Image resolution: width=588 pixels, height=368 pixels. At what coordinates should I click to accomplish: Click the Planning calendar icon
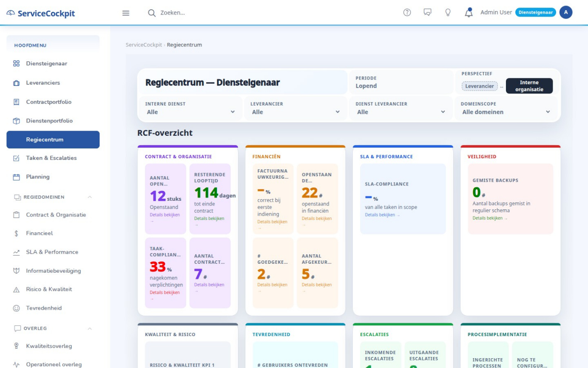pyautogui.click(x=17, y=177)
